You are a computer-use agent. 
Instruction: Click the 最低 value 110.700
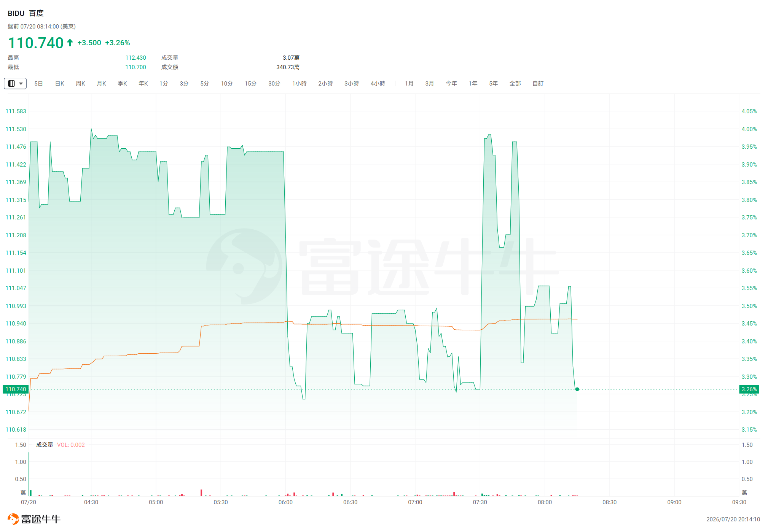click(x=136, y=67)
